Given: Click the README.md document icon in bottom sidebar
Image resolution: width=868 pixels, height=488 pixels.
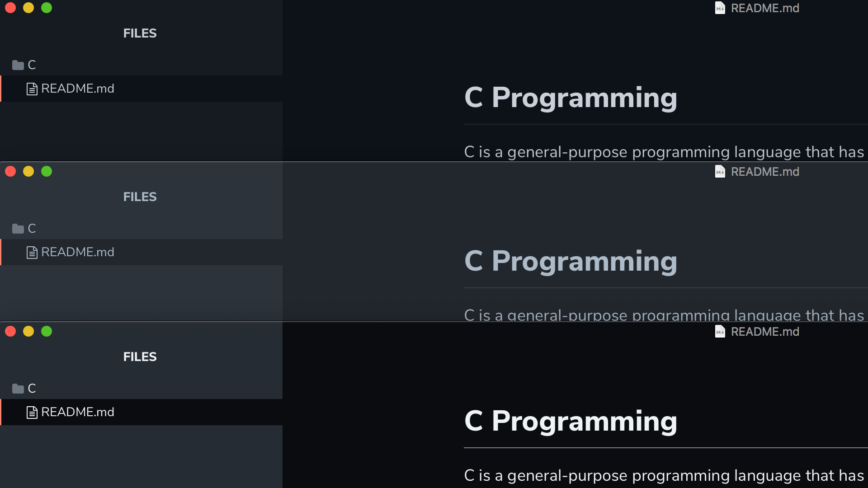Looking at the screenshot, I should click(32, 412).
